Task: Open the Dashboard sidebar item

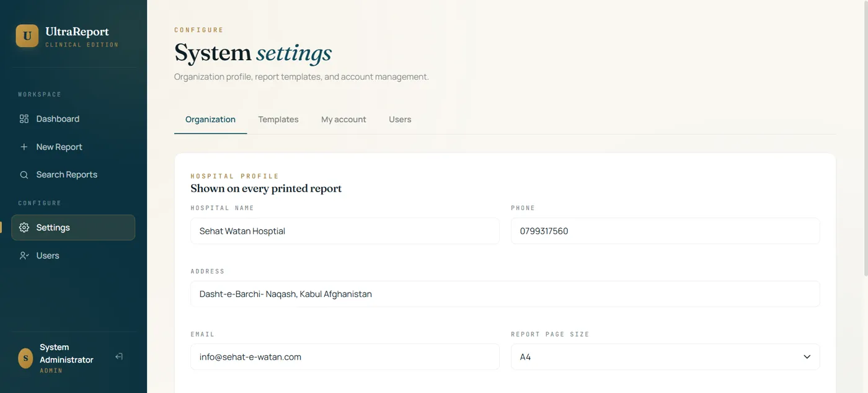Action: (73, 119)
